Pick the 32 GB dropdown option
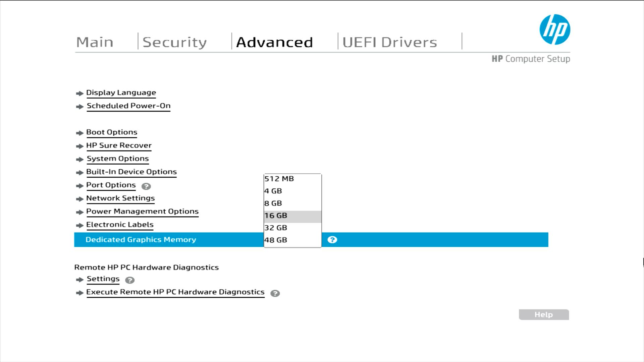 [276, 228]
